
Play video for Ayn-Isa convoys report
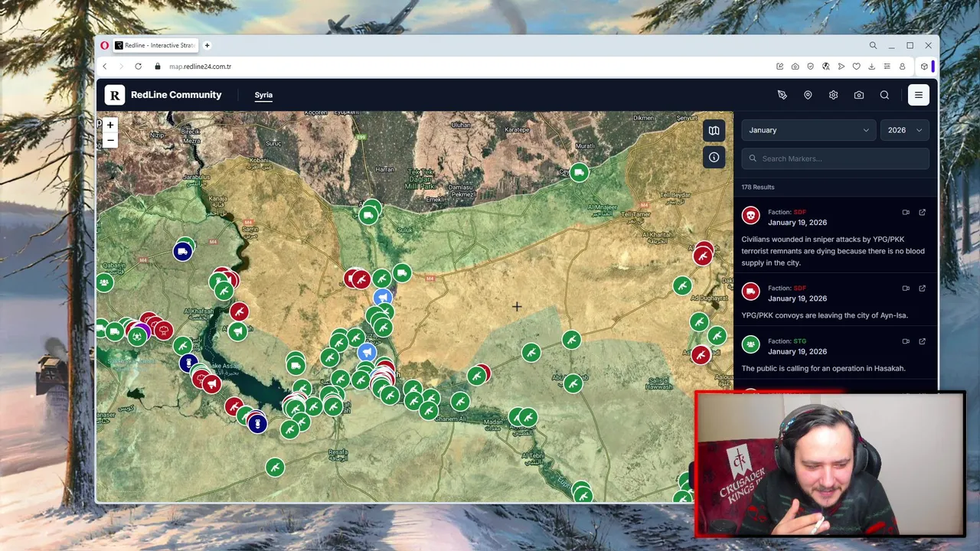coord(906,289)
